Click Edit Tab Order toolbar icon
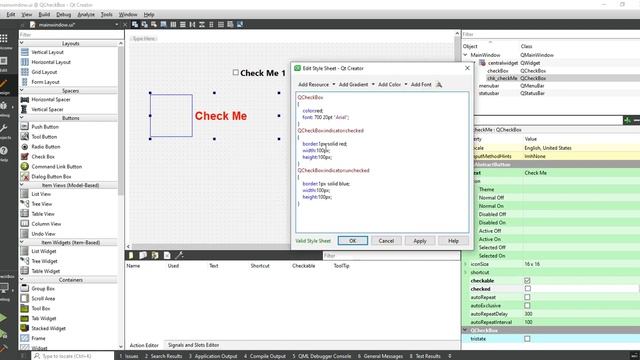This screenshot has width=640, height=360. pos(163,24)
